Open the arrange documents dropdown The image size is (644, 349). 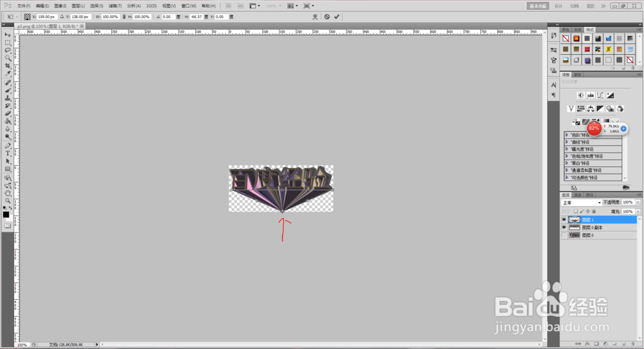click(x=293, y=6)
